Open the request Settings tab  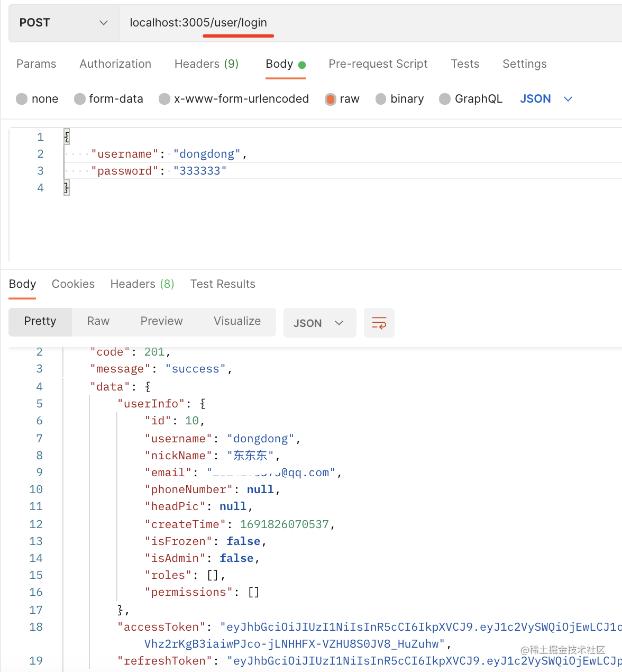point(524,64)
